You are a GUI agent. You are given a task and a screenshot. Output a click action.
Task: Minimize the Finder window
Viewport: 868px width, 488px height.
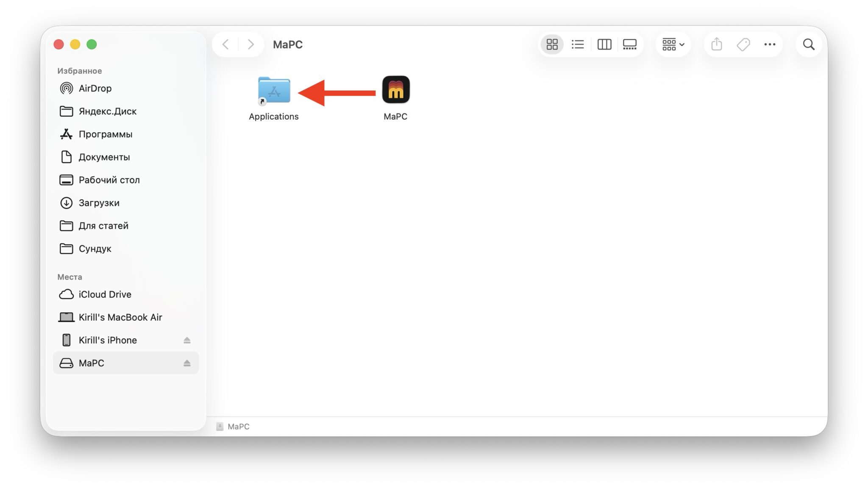click(x=75, y=44)
